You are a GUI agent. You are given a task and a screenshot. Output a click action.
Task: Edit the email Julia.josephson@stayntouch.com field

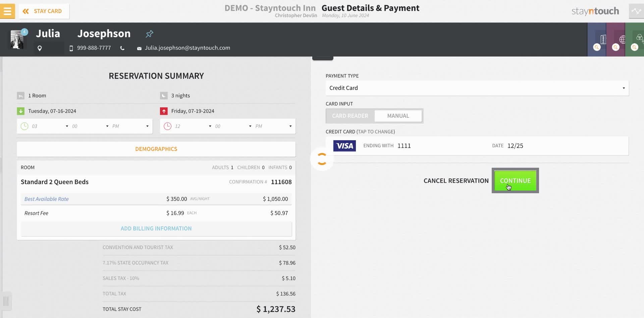click(x=187, y=48)
